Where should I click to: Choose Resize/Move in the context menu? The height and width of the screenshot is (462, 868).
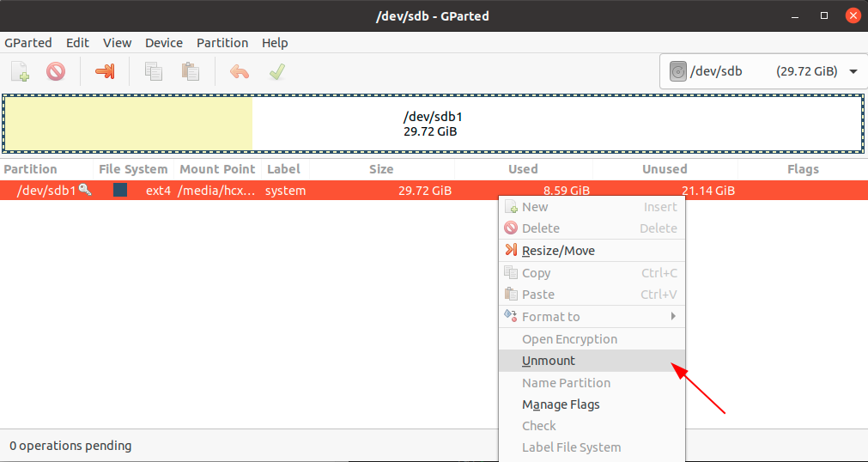click(558, 251)
